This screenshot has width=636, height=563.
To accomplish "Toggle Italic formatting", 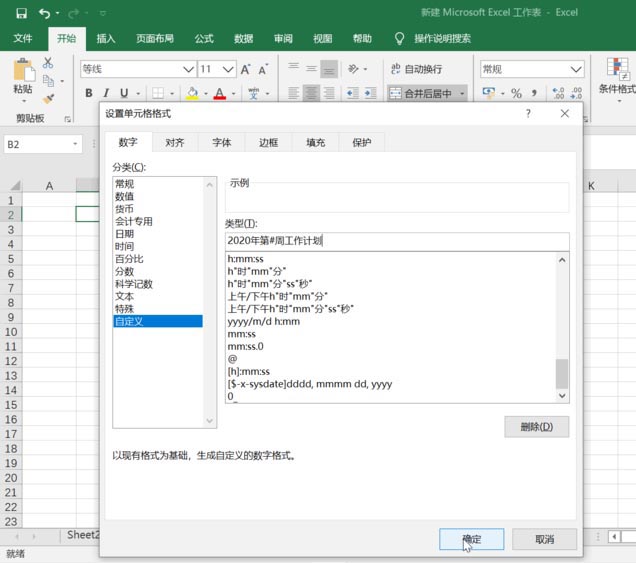I will pos(106,93).
